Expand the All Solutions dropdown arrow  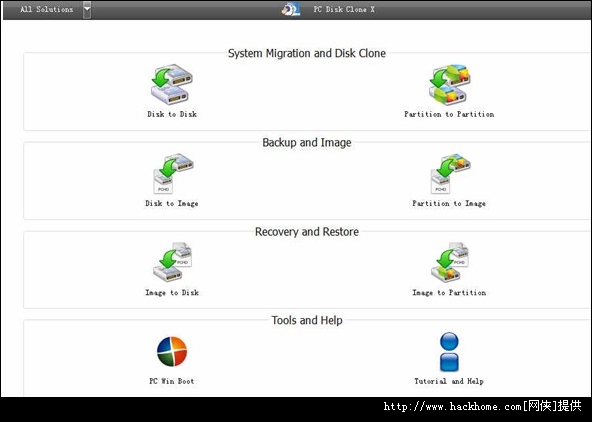[x=87, y=9]
